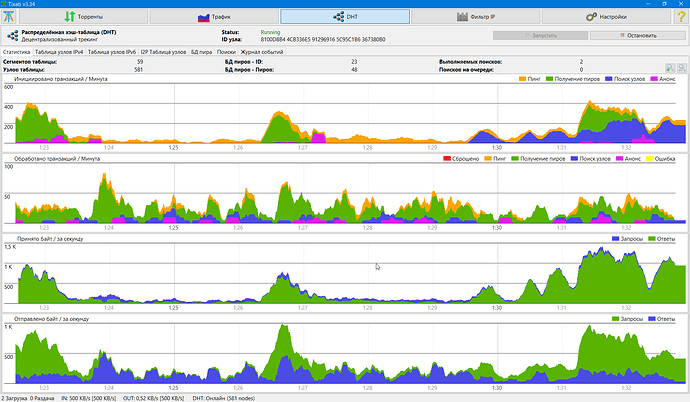Click the БД пиров - Пиров label
Viewport: 690px width, 402px height.
pyautogui.click(x=250, y=69)
